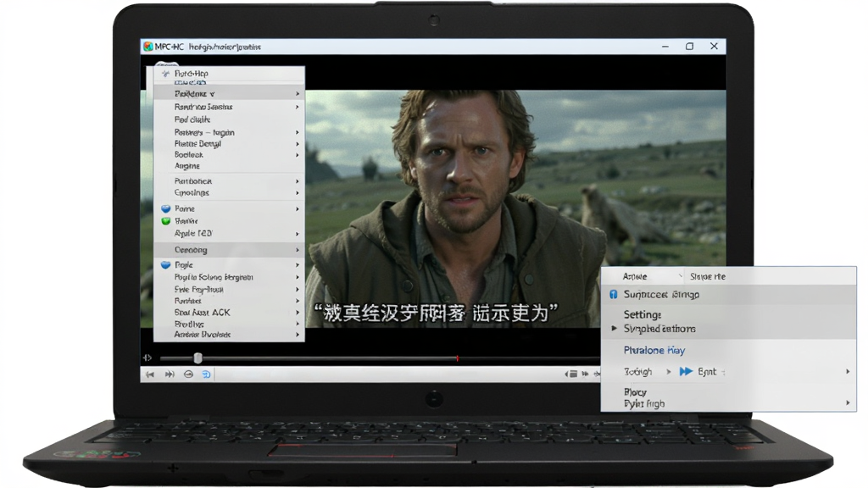Image resolution: width=868 pixels, height=488 pixels.
Task: Click the grey round icon in the control bar
Action: tap(188, 374)
